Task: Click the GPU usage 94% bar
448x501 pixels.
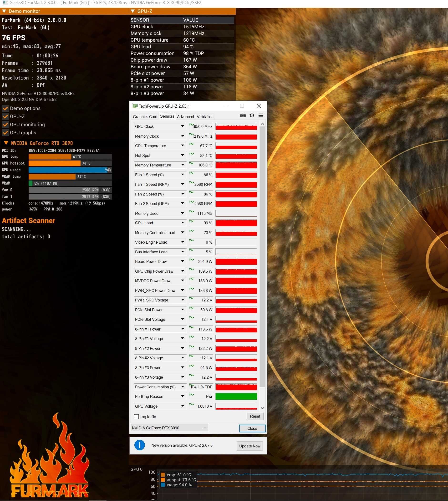Action: point(70,170)
